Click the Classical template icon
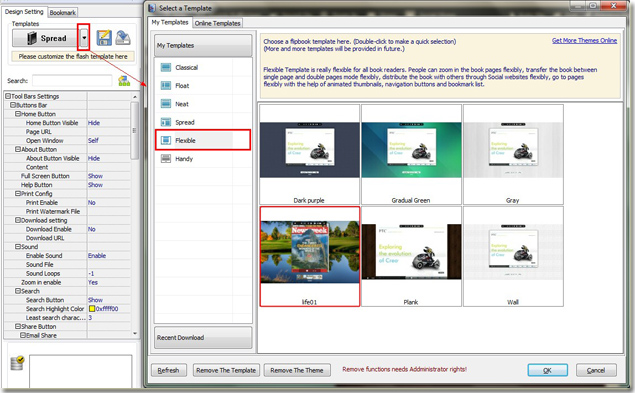Image resolution: width=635 pixels, height=393 pixels. pyautogui.click(x=166, y=67)
